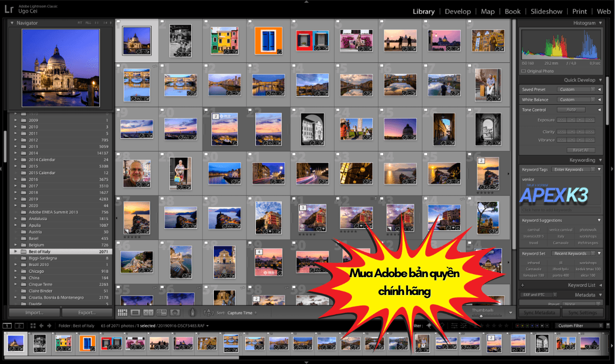The height and width of the screenshot is (364, 615).
Task: Click the Lr application logo
Action: click(9, 10)
